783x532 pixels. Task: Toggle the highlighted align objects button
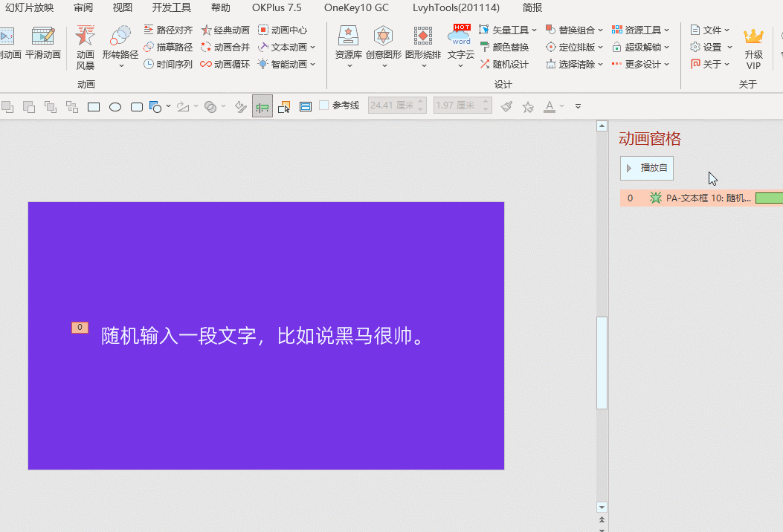[262, 106]
